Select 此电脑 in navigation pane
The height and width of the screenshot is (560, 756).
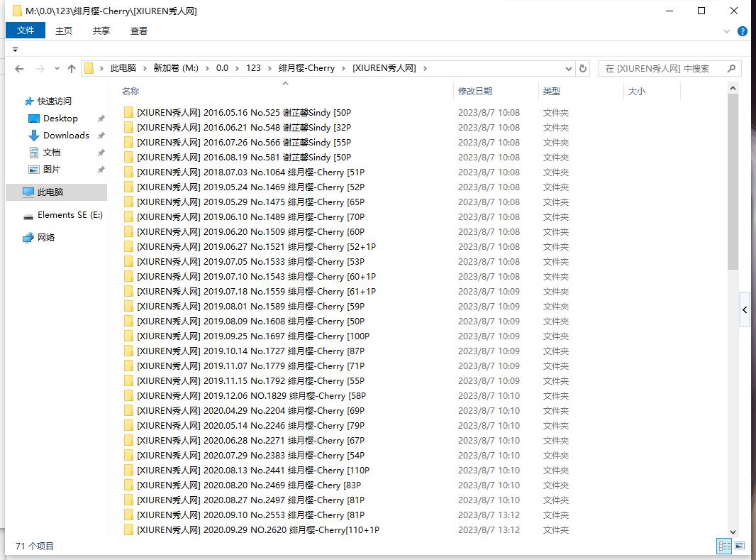pyautogui.click(x=50, y=192)
